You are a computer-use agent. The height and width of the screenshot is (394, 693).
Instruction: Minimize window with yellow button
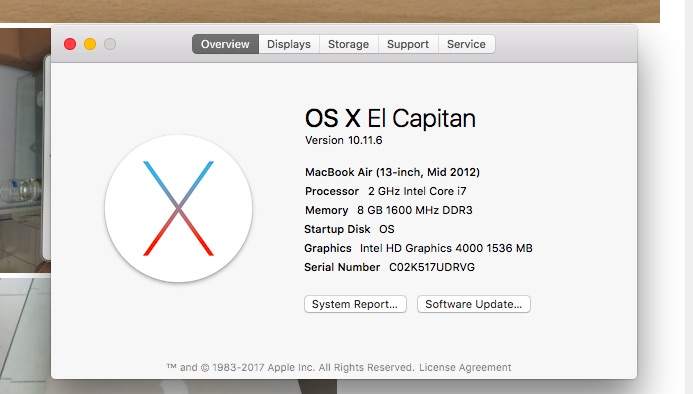click(90, 44)
